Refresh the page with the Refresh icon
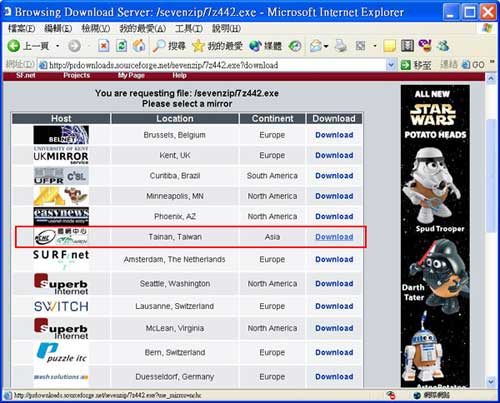The width and height of the screenshot is (500, 403). (121, 45)
